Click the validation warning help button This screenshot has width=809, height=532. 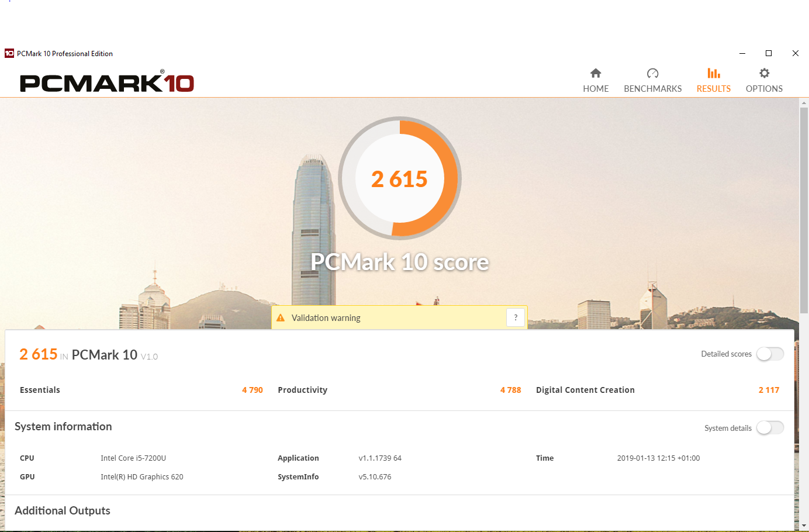pos(516,317)
